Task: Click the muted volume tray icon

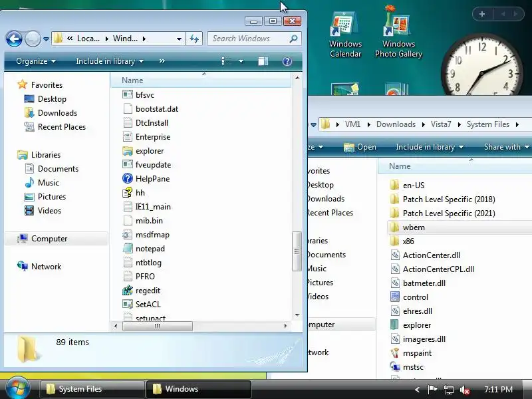Action: point(465,390)
